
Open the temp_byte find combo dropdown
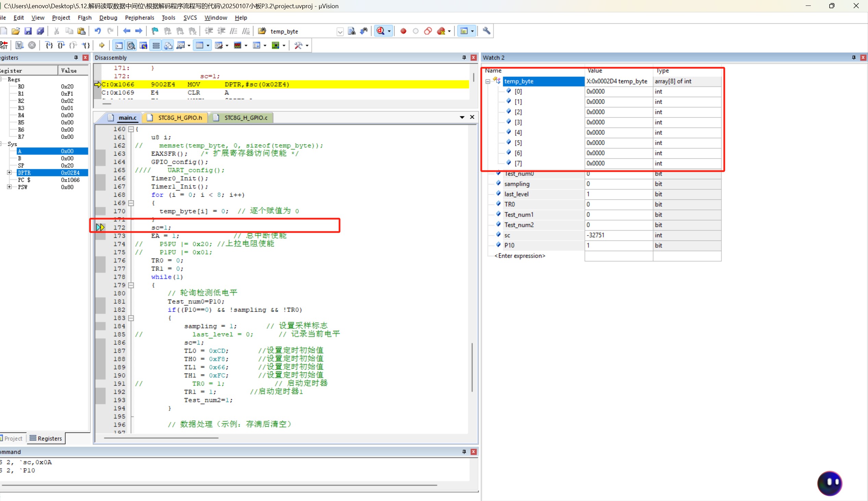click(x=340, y=32)
